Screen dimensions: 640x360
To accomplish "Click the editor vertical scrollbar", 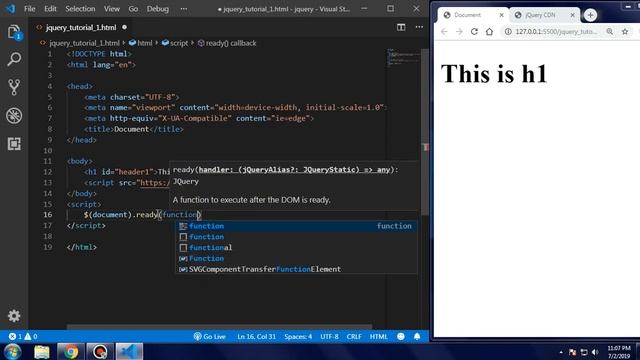I will coord(425,131).
